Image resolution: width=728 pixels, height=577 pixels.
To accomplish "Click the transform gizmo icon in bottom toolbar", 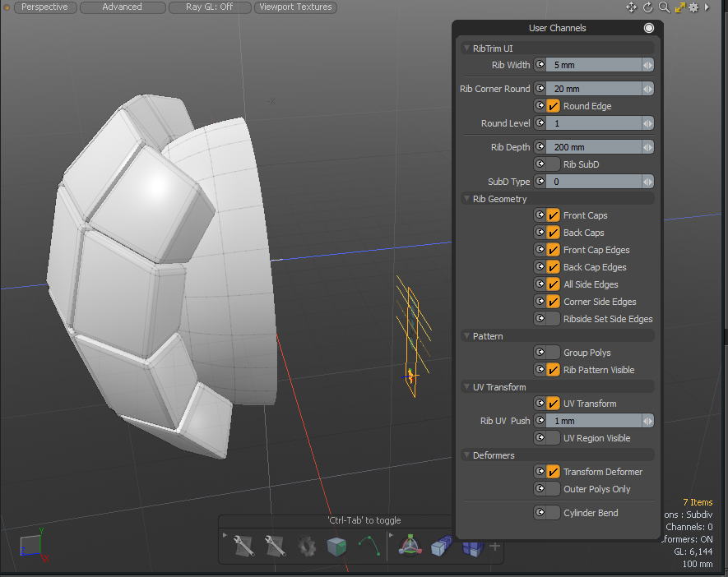I will [410, 546].
